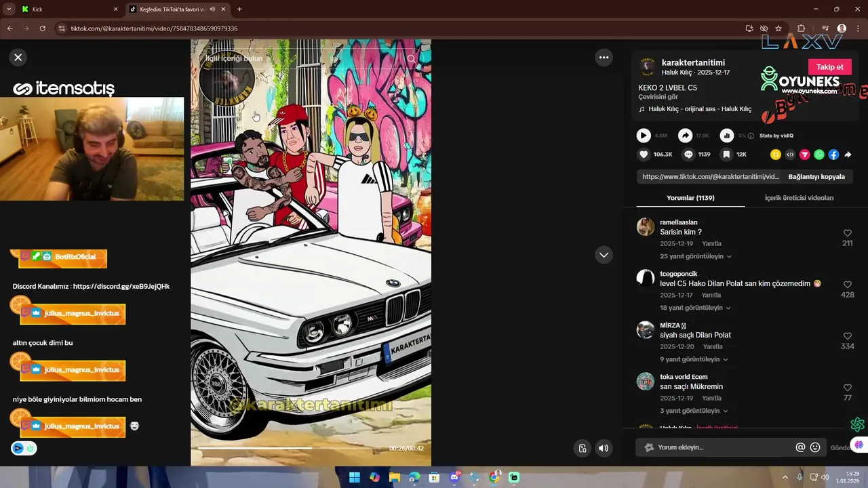Open File Explorer from the taskbar
Viewport: 868px width, 488px height.
(x=394, y=478)
